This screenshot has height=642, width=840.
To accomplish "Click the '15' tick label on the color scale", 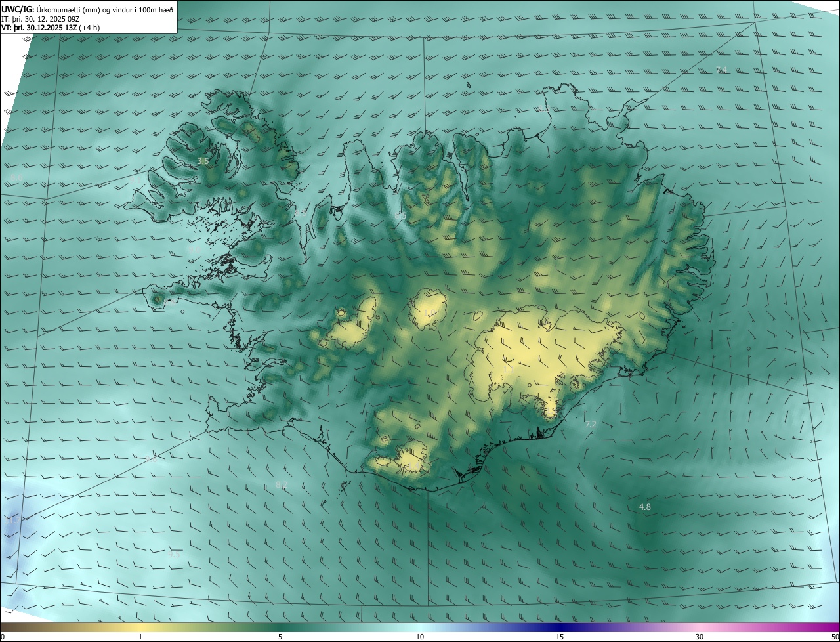I will click(x=560, y=637).
